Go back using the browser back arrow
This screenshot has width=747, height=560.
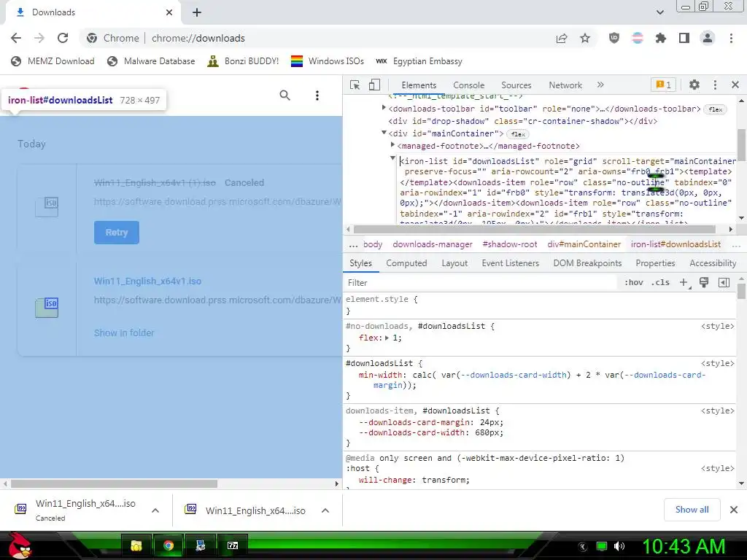(x=16, y=38)
